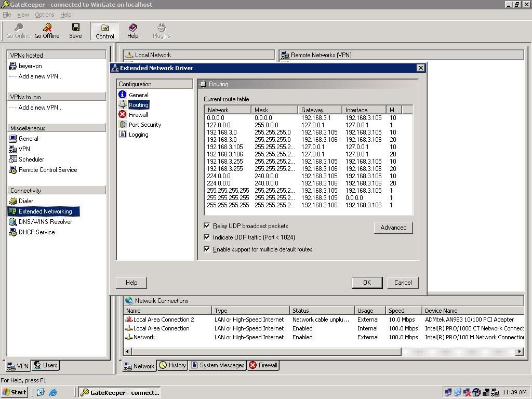Open General under Miscellaneous
The width and height of the screenshot is (532, 399).
pos(24,138)
